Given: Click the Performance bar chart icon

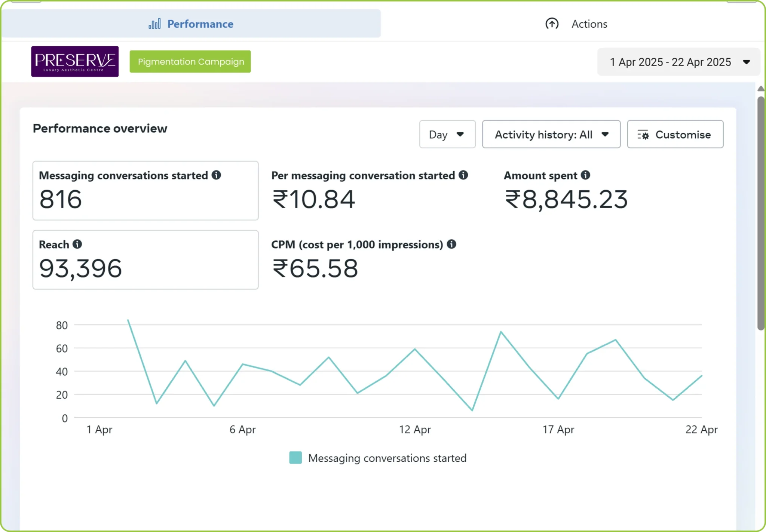Looking at the screenshot, I should 154,24.
